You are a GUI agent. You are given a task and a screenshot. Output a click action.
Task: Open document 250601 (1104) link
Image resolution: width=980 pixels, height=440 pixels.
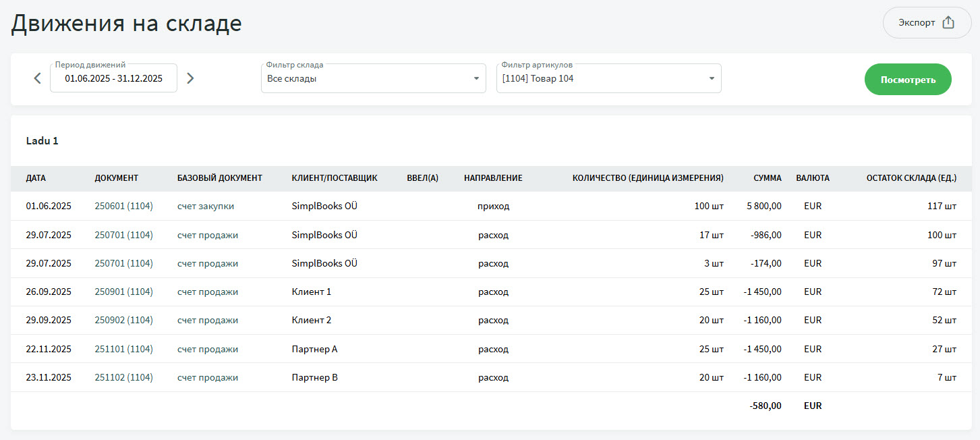[123, 207]
